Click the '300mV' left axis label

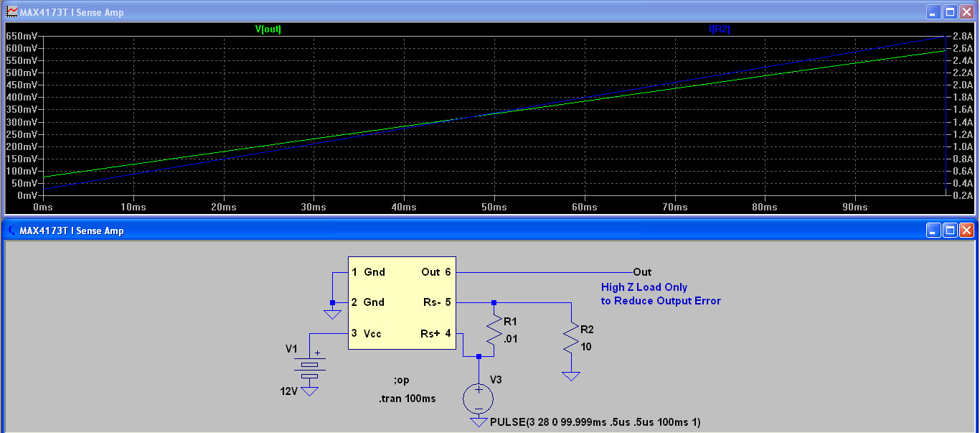tap(22, 121)
